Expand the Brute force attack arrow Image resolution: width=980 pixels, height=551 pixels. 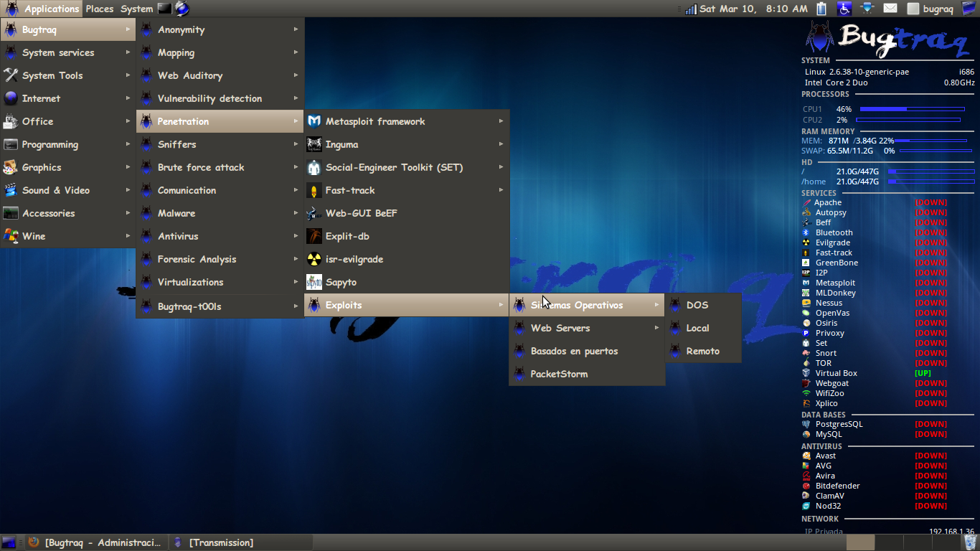[x=296, y=167]
